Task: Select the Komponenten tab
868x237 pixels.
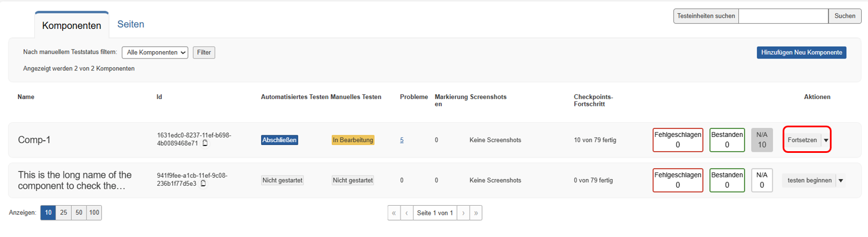Action: [72, 26]
